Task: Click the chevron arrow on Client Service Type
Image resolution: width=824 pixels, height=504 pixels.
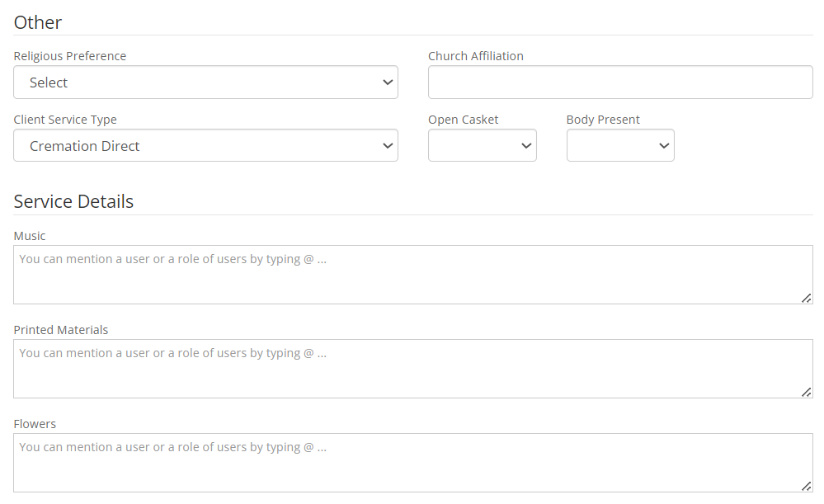Action: pyautogui.click(x=388, y=145)
